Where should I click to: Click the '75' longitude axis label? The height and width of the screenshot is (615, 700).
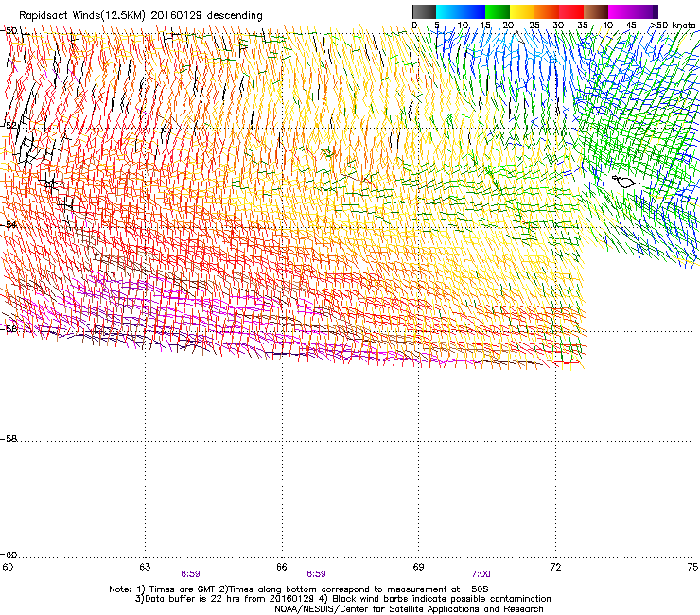coord(692,567)
